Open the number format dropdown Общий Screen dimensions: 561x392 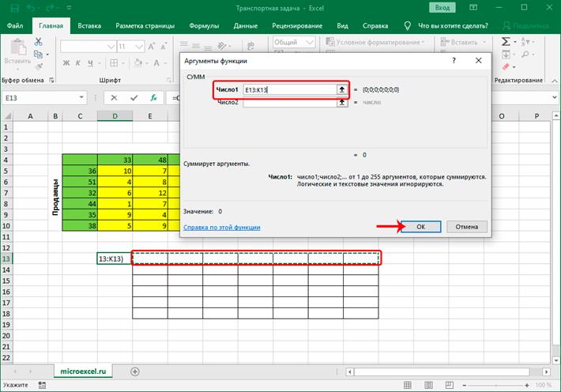point(311,42)
